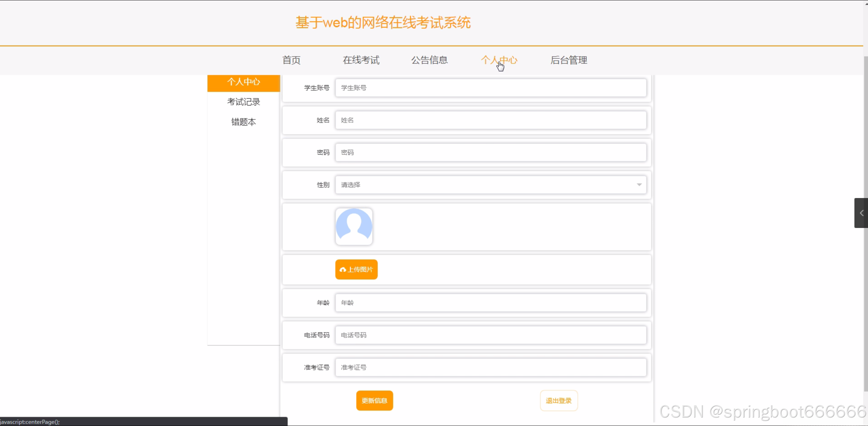Click the 电话号码 input field
This screenshot has height=426, width=868.
click(x=490, y=335)
